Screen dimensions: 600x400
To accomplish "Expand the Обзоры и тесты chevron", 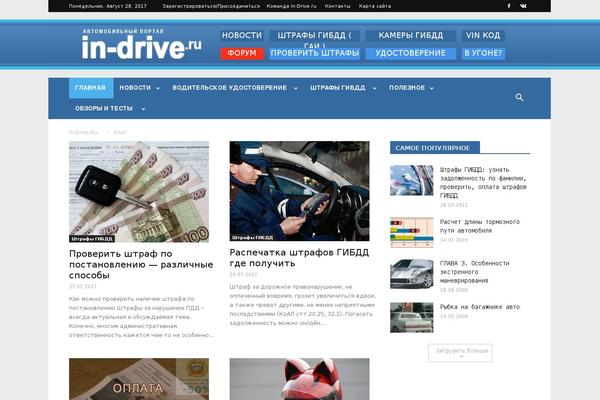I will click(143, 109).
